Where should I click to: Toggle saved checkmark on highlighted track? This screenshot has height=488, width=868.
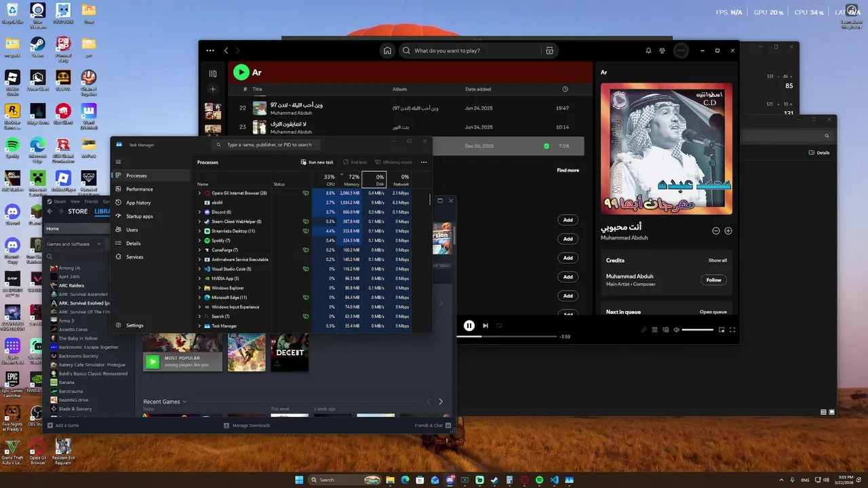tap(547, 146)
